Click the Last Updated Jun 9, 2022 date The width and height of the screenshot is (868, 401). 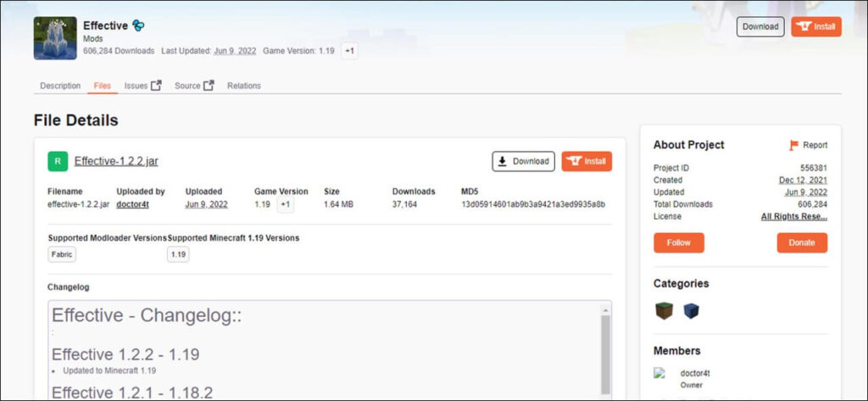coord(235,51)
